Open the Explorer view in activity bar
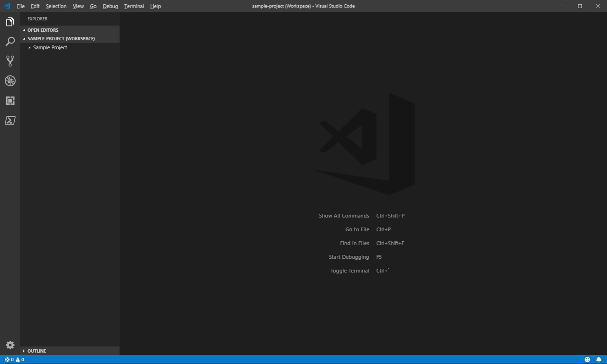 [10, 22]
